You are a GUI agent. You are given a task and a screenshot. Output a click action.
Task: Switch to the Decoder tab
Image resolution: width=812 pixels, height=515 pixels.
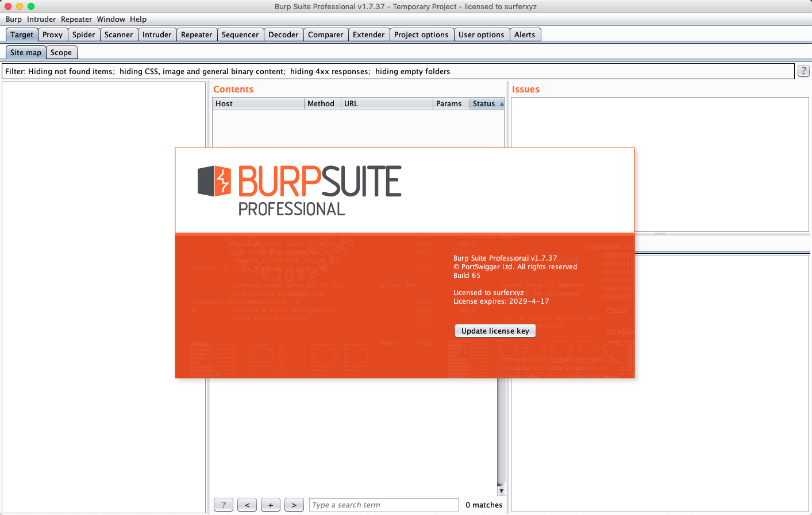(x=283, y=34)
